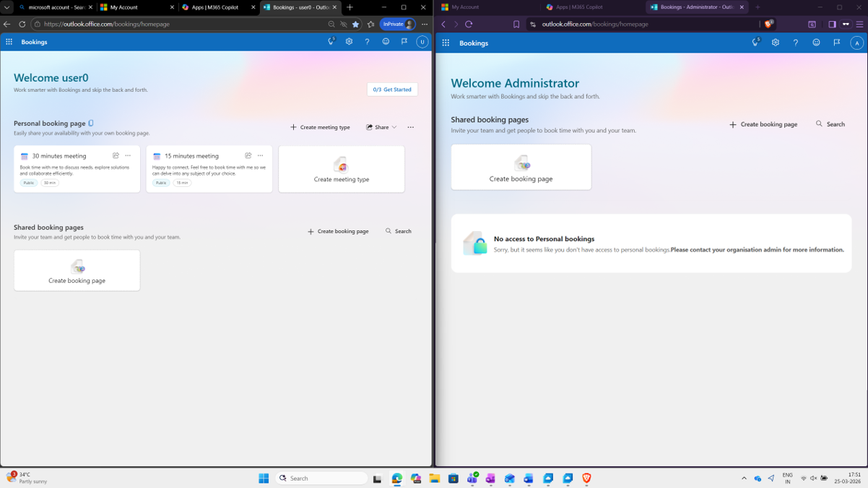Click the flag icon in user0 Bookings header
Viewport: 868px width, 488px height.
(404, 42)
